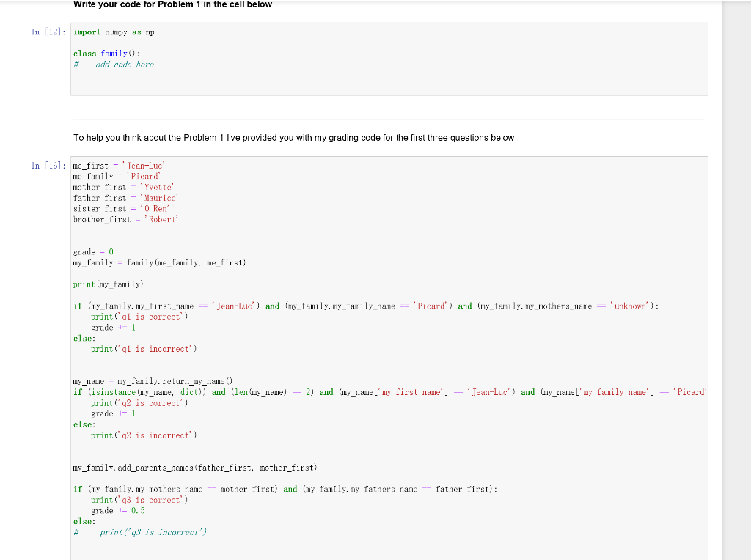Click the grading code explanation paragraph
Image resolution: width=751 pixels, height=560 pixels.
click(x=293, y=138)
